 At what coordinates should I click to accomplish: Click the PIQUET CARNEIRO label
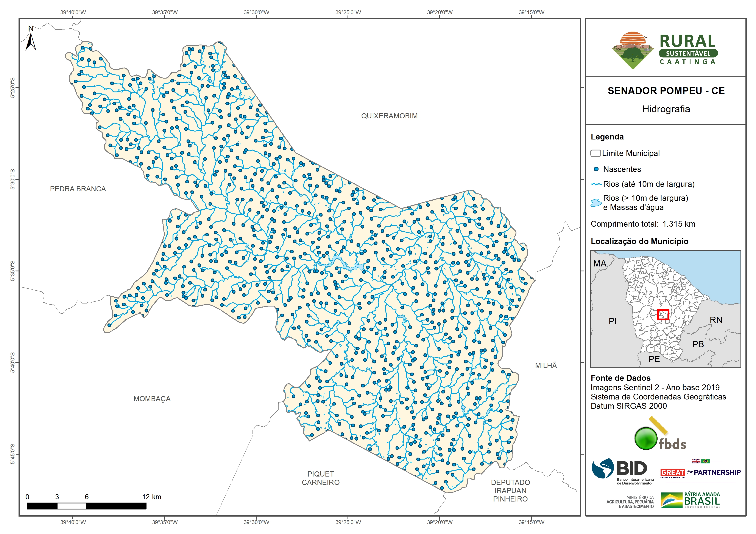[x=320, y=478]
